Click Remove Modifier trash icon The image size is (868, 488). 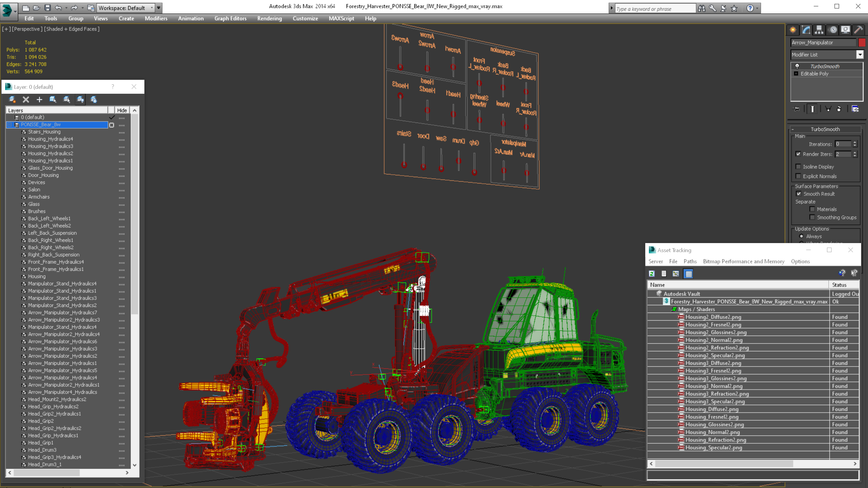click(839, 109)
